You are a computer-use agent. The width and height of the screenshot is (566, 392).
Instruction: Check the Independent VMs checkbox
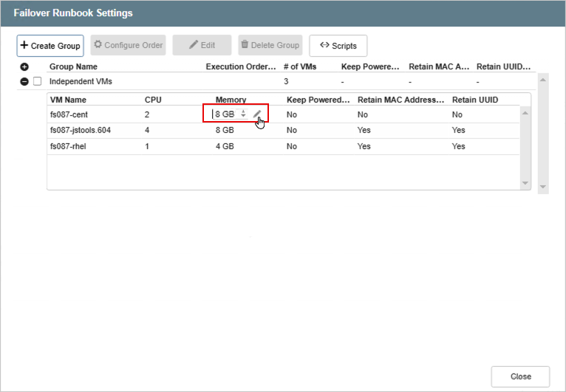[x=37, y=81]
